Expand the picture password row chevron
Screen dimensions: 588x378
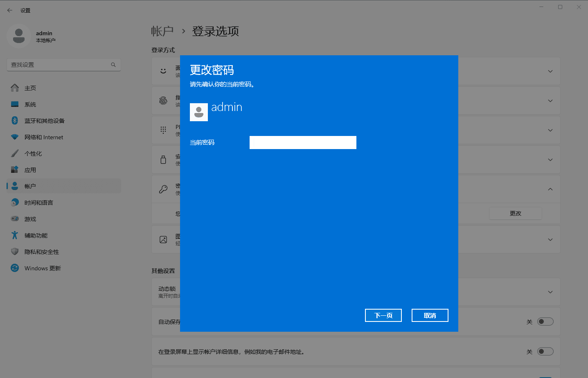(x=550, y=240)
